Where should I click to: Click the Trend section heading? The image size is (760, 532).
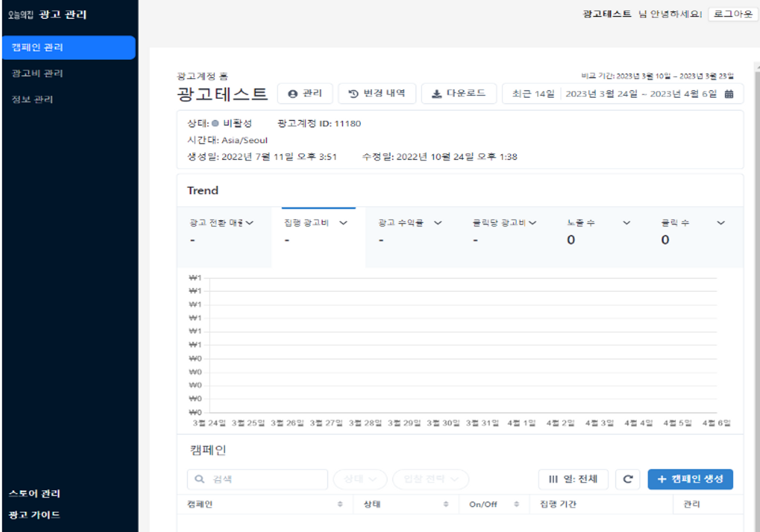point(203,190)
